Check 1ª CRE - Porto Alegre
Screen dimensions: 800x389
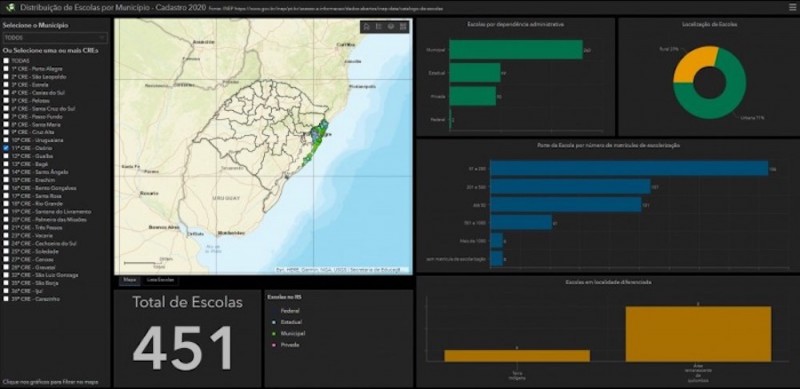tap(6, 69)
